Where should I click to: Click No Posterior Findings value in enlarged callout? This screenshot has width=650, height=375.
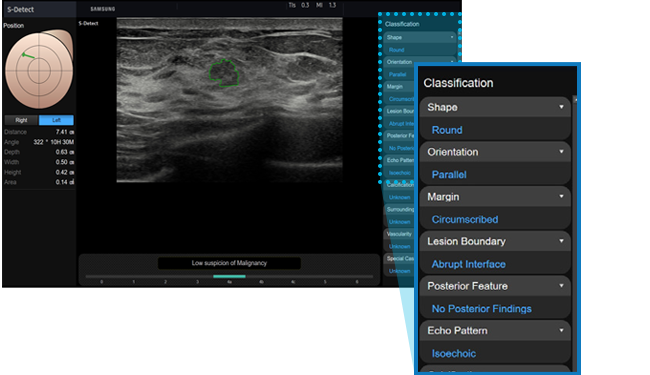click(481, 309)
